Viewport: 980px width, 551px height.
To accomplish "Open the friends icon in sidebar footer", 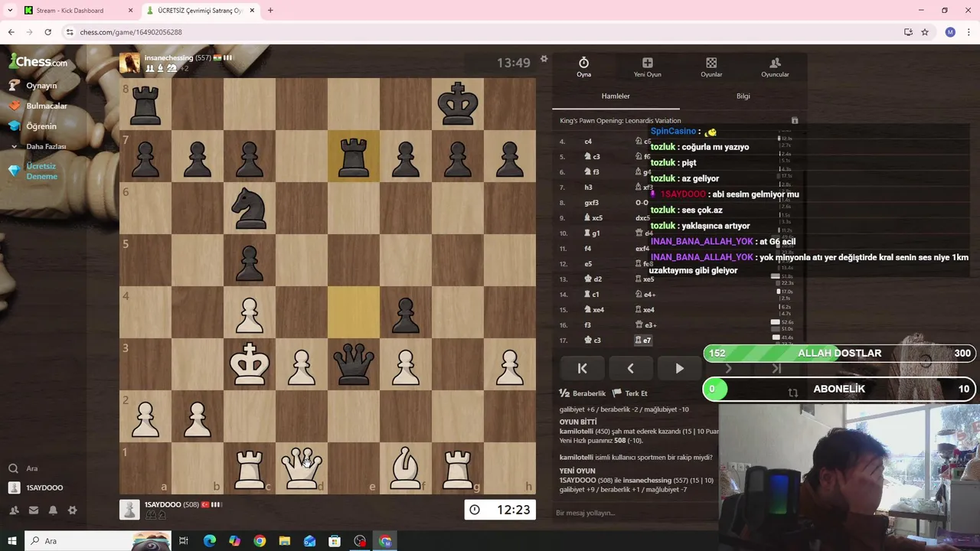I will (14, 510).
